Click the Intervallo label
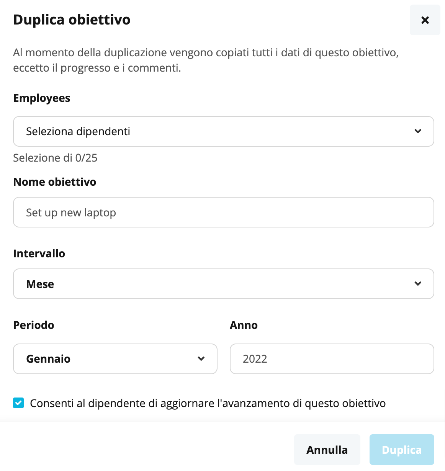The width and height of the screenshot is (445, 471). [39, 253]
